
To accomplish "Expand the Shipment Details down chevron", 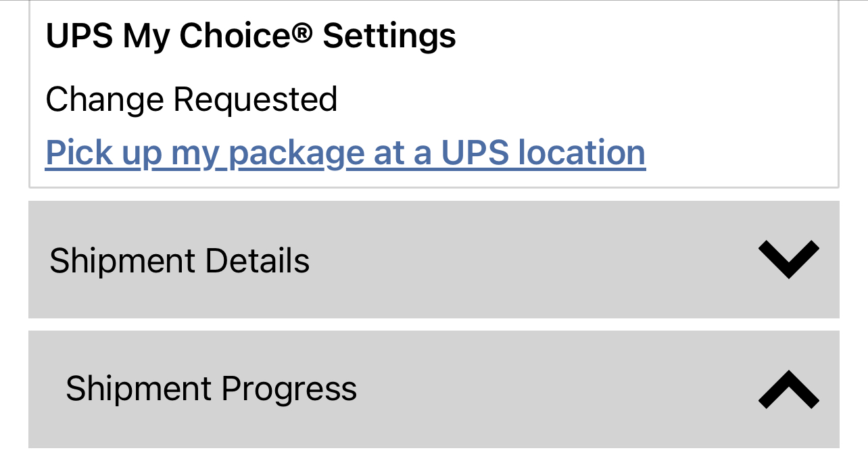I will [788, 260].
